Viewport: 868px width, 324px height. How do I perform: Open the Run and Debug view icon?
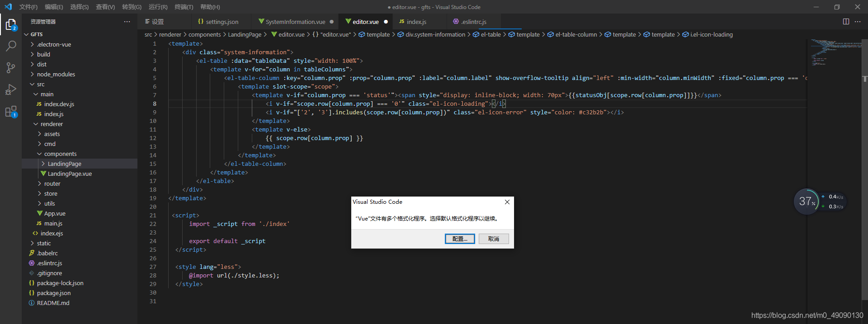point(11,89)
